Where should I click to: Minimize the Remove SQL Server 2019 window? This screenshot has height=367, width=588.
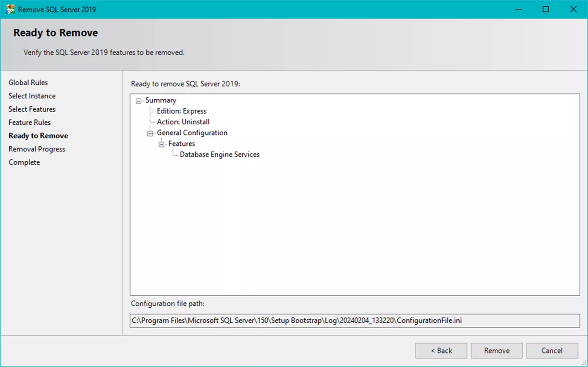[518, 9]
